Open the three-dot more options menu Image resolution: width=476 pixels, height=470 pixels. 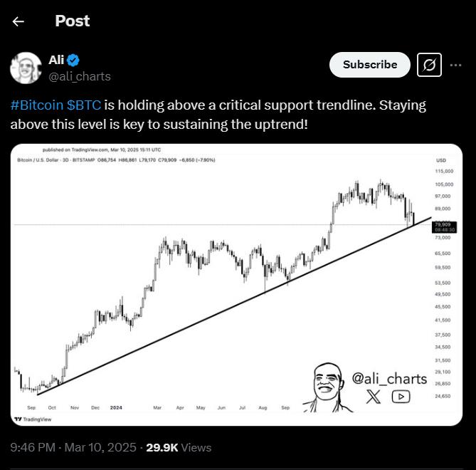455,65
